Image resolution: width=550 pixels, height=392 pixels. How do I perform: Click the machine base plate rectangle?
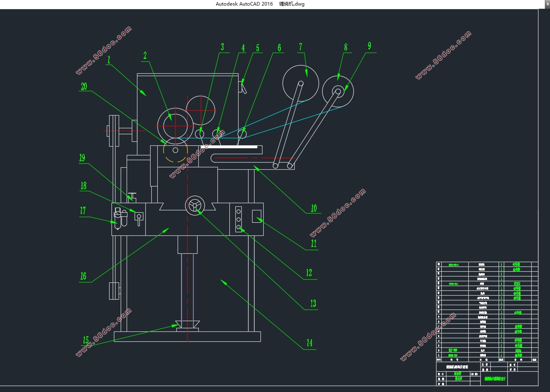(187, 337)
